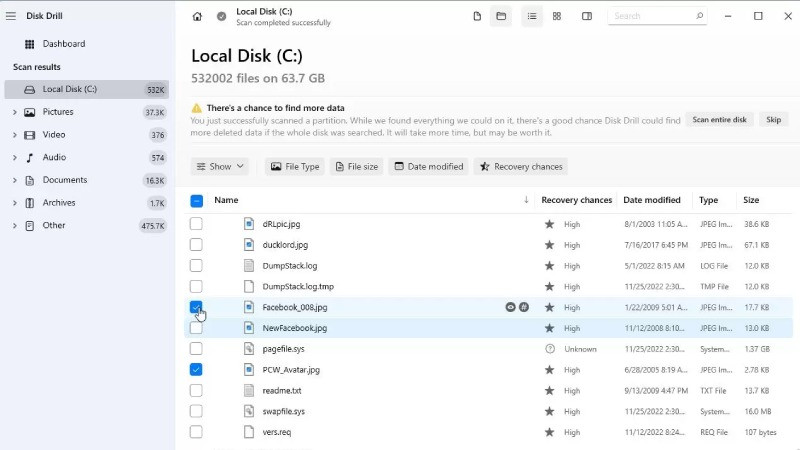The height and width of the screenshot is (450, 800).
Task: Open the Recovery chances filter
Action: (521, 167)
